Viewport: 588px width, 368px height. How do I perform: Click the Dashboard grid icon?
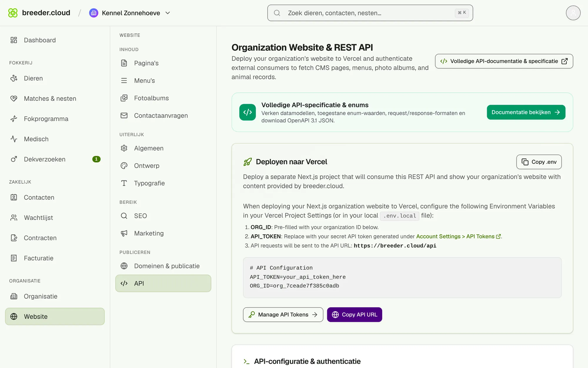coord(14,40)
